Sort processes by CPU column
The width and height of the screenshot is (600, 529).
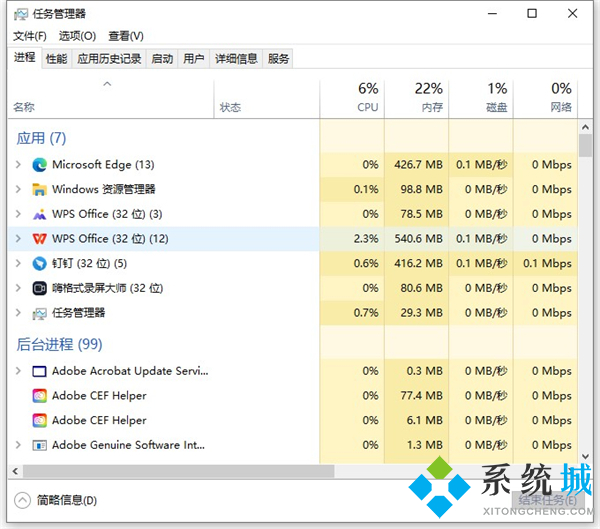(352, 99)
